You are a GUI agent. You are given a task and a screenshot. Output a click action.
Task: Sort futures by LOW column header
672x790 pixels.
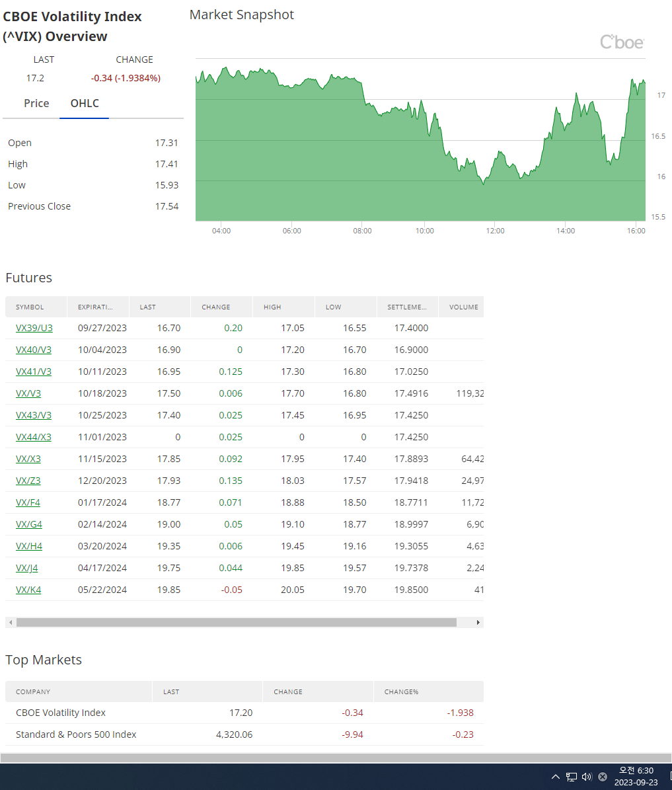(346, 307)
